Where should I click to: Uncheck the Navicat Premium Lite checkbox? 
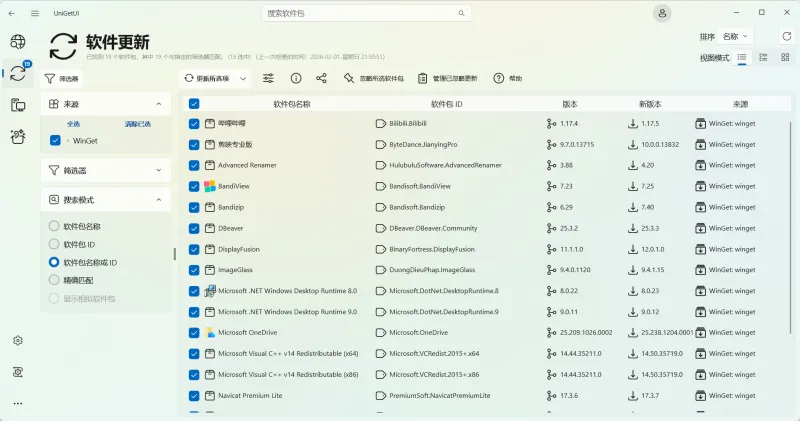194,395
